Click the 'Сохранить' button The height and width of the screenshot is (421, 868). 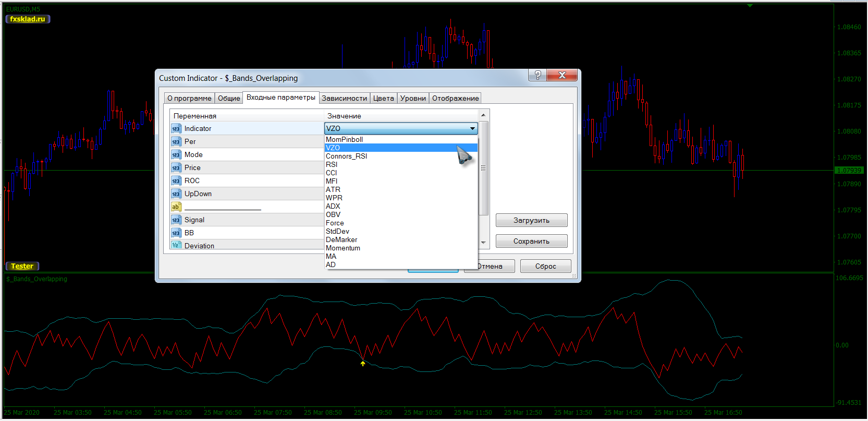point(532,241)
